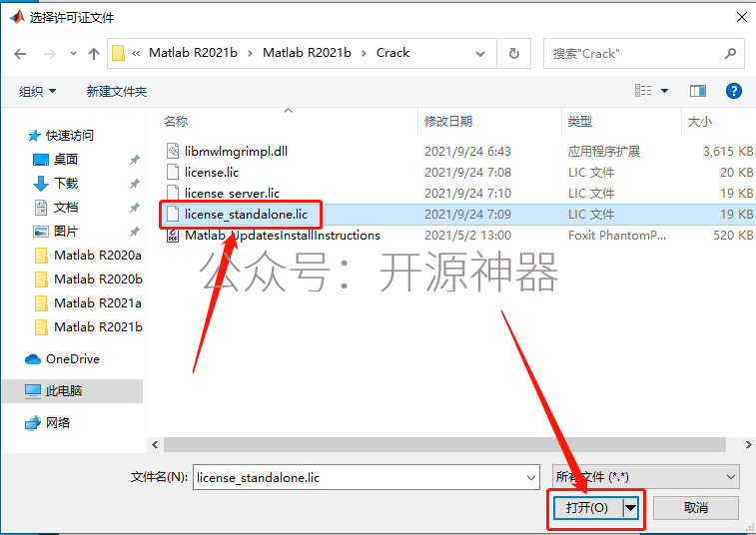Sort by 修改日期 column header

tap(448, 121)
